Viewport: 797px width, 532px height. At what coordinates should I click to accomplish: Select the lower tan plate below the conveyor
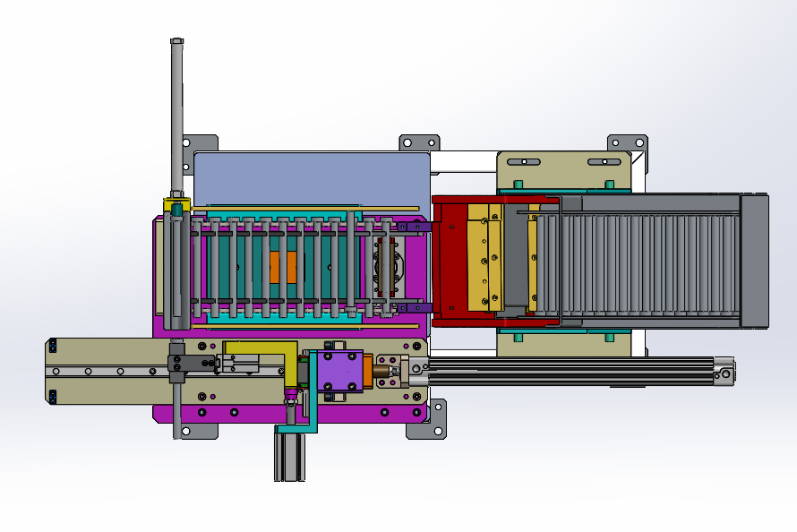click(564, 345)
